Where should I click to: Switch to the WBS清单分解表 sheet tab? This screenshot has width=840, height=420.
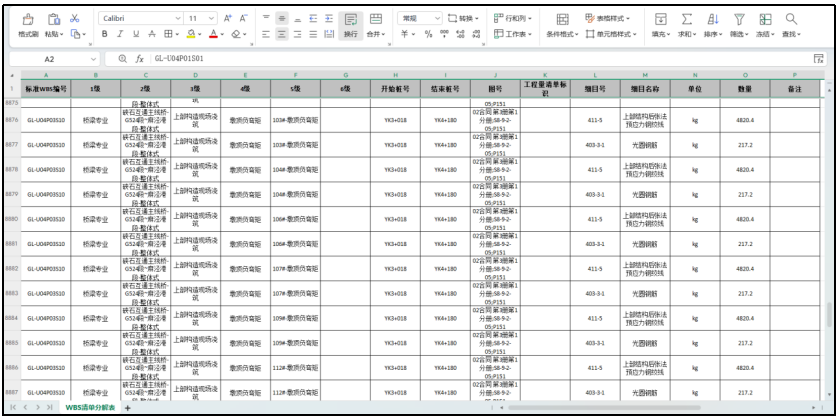click(90, 408)
